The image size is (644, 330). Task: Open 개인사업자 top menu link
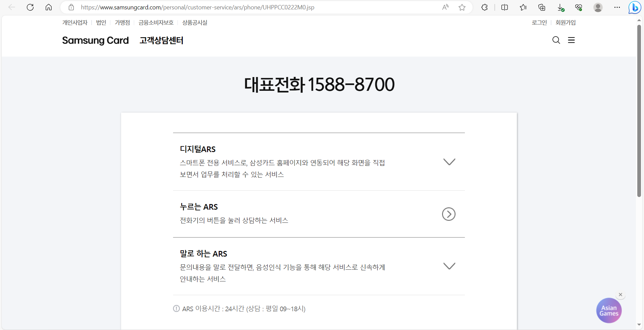coord(75,22)
